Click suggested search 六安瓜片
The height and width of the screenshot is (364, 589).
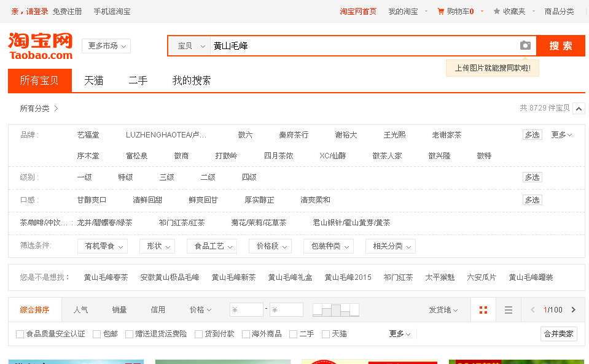tap(482, 277)
